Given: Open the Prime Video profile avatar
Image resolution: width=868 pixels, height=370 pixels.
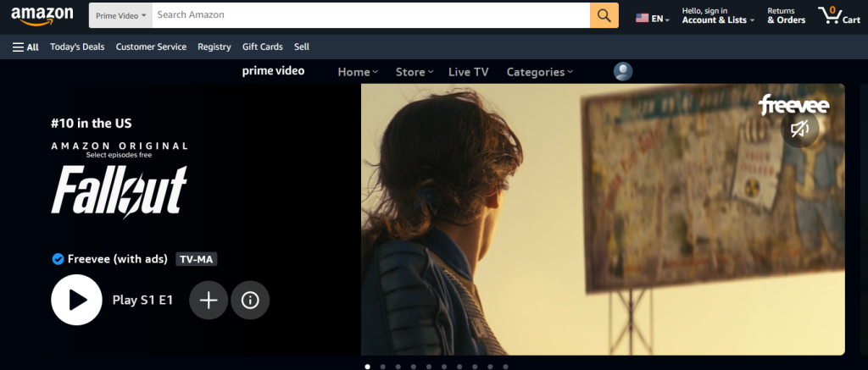Looking at the screenshot, I should coord(623,72).
